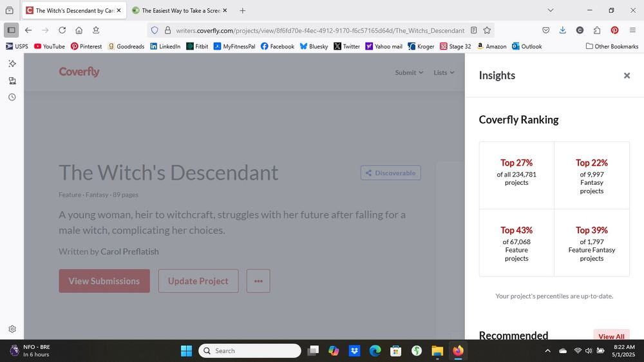Open the list all tabs chevron
644x362 pixels.
pyautogui.click(x=551, y=10)
